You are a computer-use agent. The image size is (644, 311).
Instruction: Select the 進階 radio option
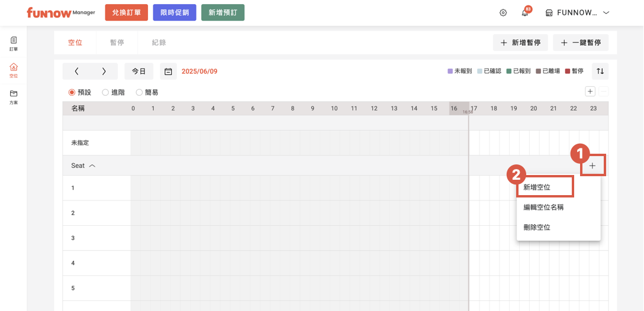click(x=106, y=92)
